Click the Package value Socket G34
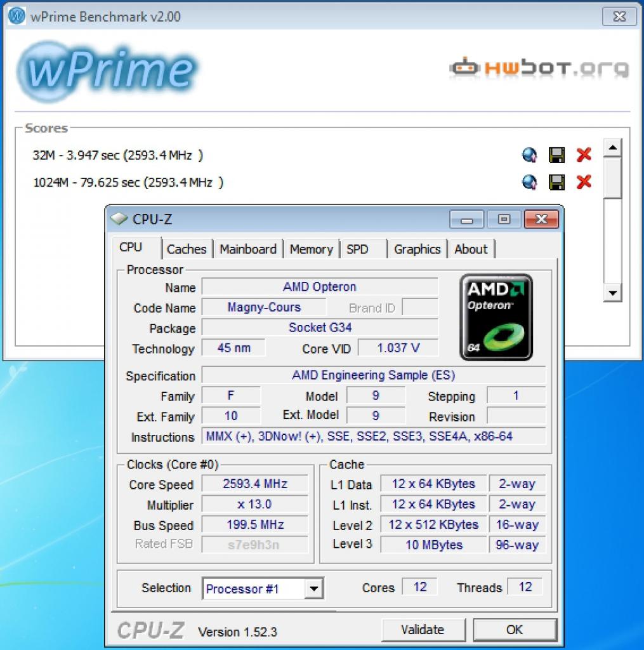 tap(320, 328)
